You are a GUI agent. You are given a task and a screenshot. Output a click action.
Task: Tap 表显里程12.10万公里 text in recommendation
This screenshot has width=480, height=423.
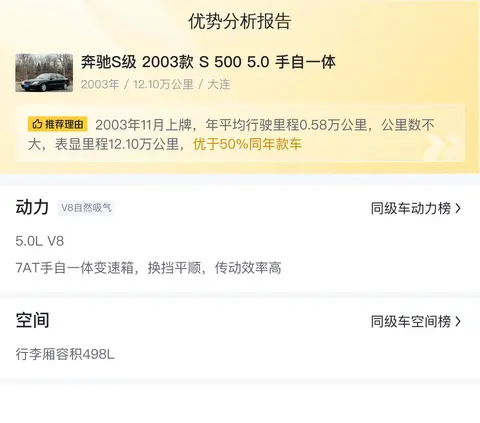pyautogui.click(x=117, y=144)
